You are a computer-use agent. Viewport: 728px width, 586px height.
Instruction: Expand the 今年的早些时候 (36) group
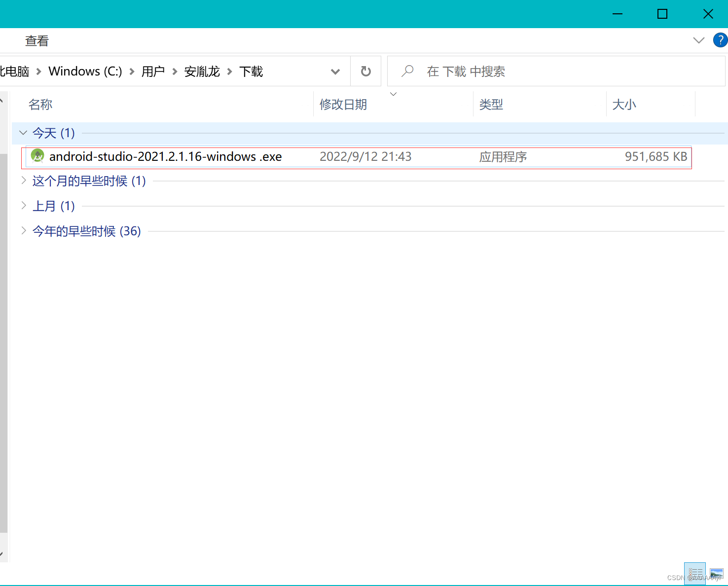coord(23,230)
